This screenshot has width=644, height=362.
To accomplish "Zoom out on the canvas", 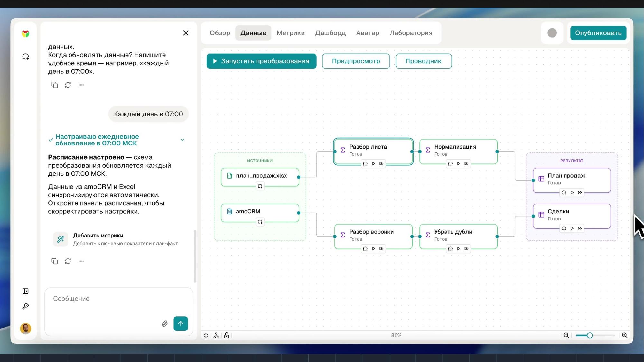I will [x=566, y=335].
